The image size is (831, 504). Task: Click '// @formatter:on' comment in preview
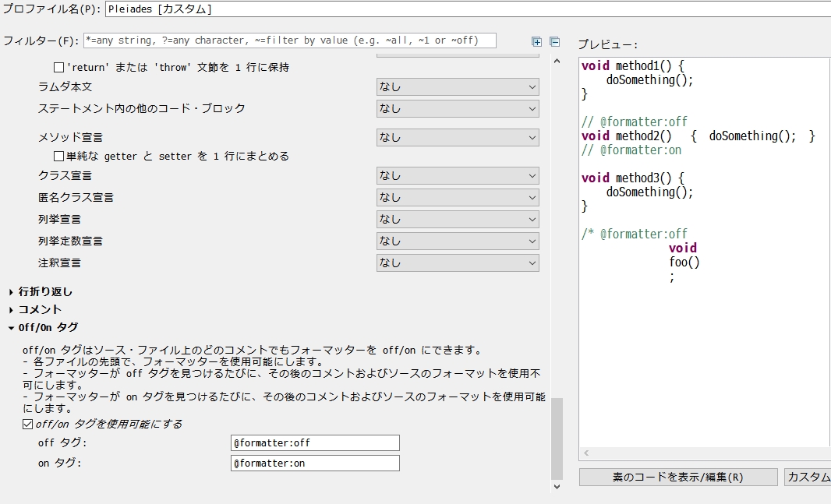631,150
